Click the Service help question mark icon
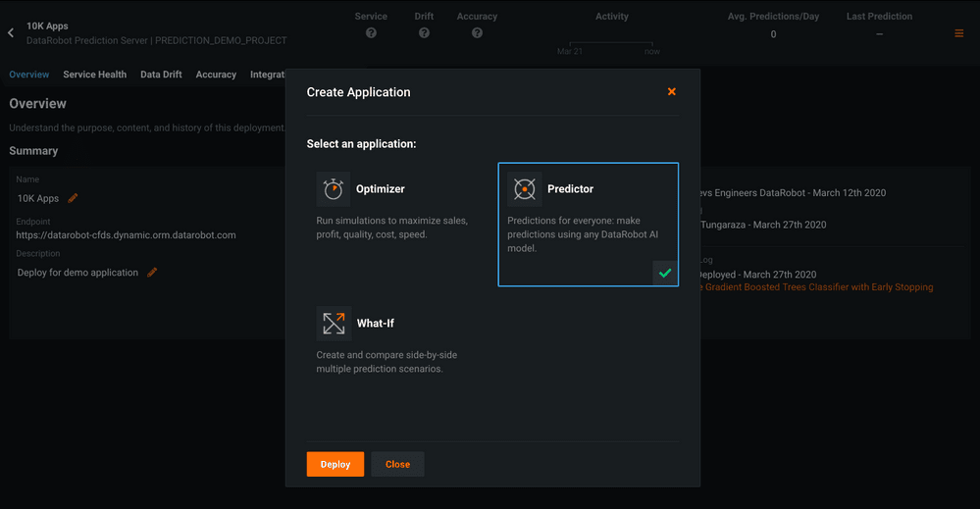 (371, 32)
